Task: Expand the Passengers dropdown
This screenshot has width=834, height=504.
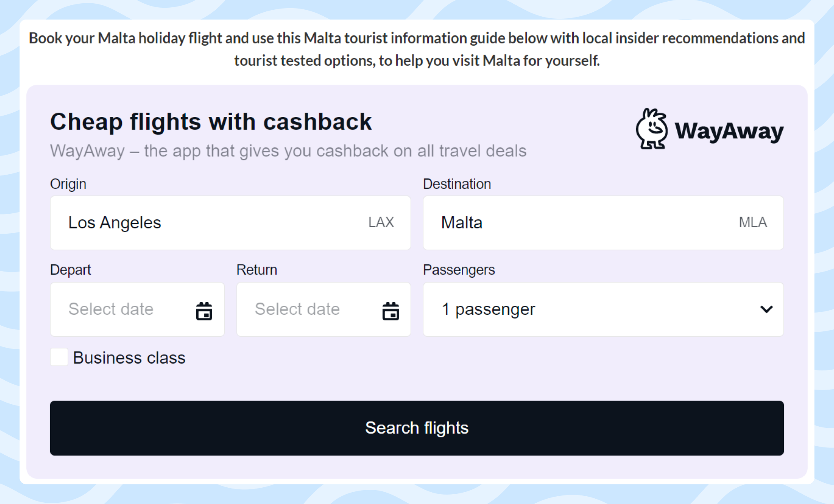Action: [603, 309]
